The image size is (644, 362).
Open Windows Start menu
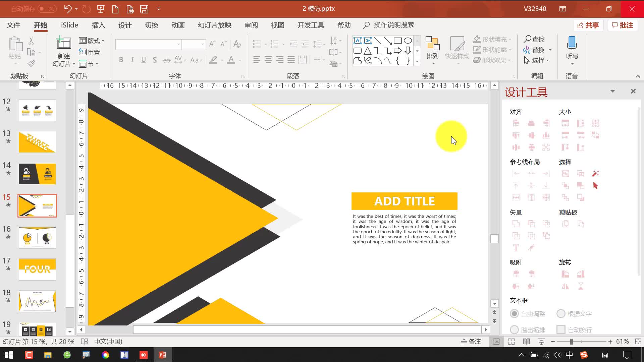pyautogui.click(x=9, y=355)
